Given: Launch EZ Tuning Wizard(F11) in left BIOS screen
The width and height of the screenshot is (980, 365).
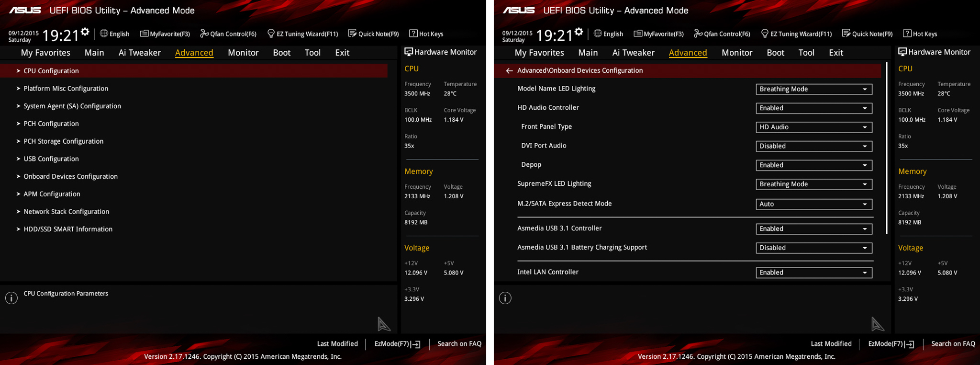Looking at the screenshot, I should coord(302,34).
